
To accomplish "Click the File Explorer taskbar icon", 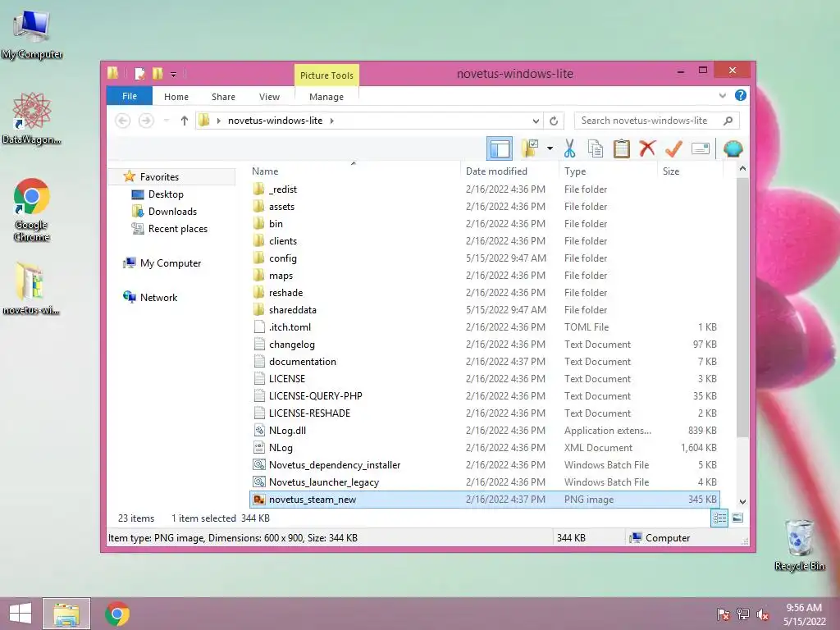I will coord(66,614).
